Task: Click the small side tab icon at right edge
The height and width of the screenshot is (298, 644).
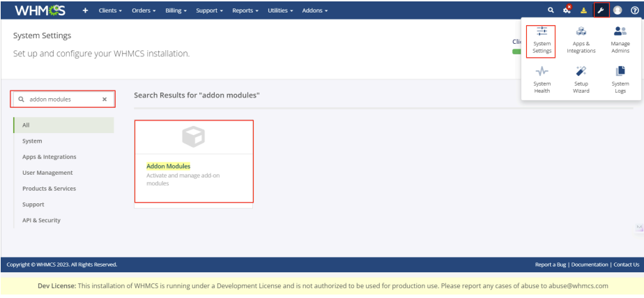Action: (x=640, y=228)
